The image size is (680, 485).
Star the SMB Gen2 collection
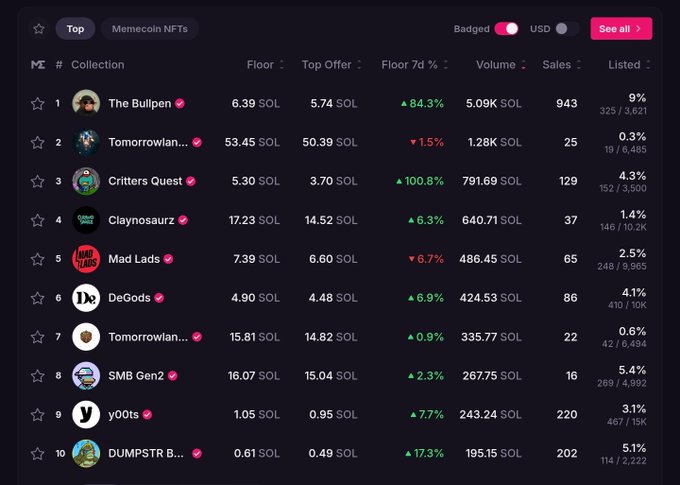coord(38,376)
